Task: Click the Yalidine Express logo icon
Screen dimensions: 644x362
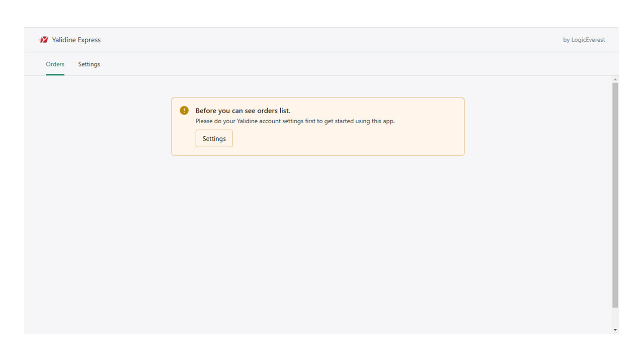Action: tap(44, 40)
